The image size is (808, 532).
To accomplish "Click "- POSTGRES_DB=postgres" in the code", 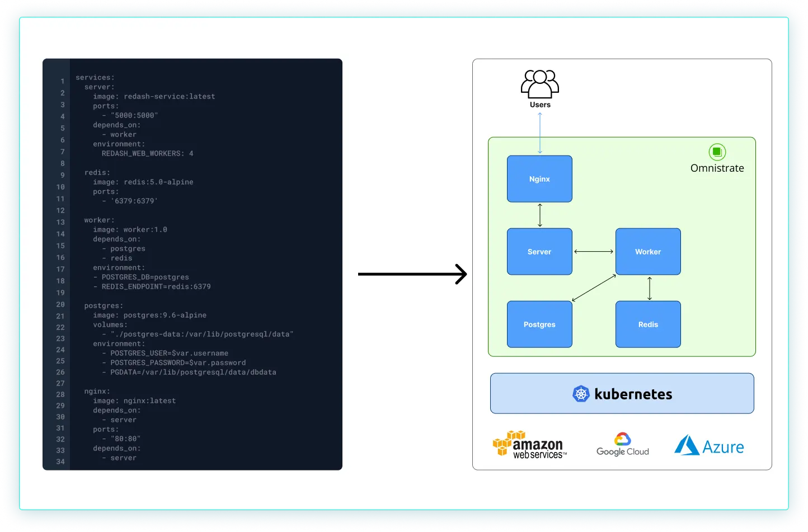I will (141, 277).
